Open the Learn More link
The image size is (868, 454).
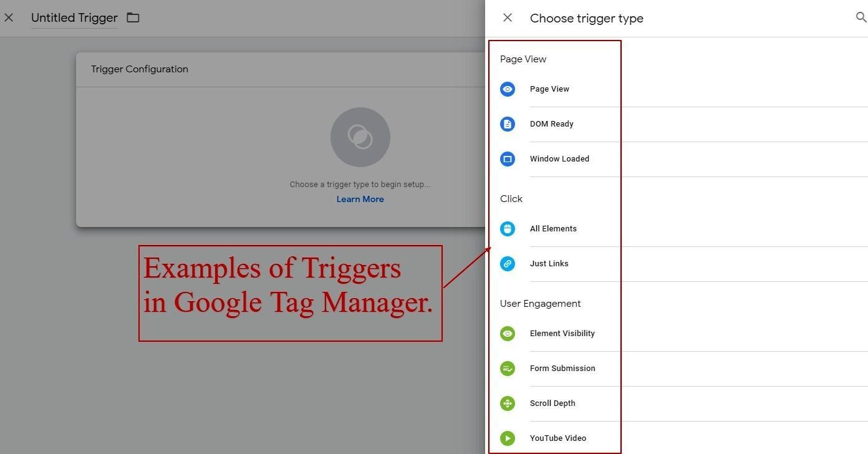(x=360, y=198)
